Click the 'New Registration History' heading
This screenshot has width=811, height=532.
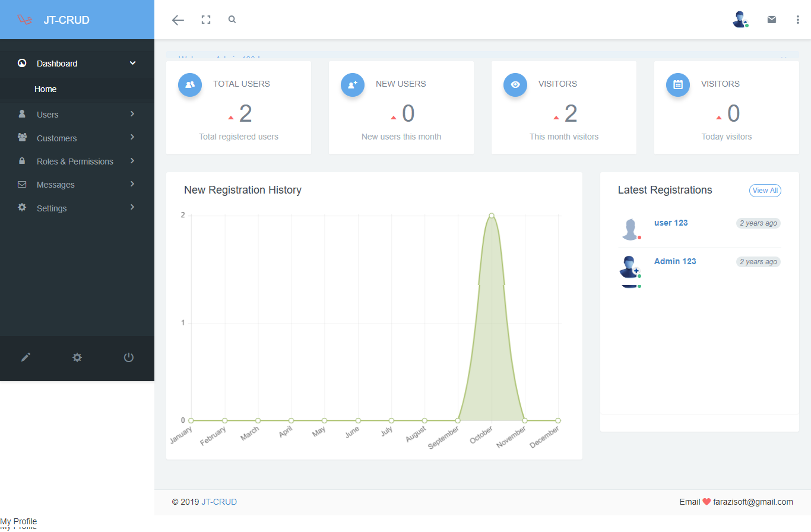243,190
